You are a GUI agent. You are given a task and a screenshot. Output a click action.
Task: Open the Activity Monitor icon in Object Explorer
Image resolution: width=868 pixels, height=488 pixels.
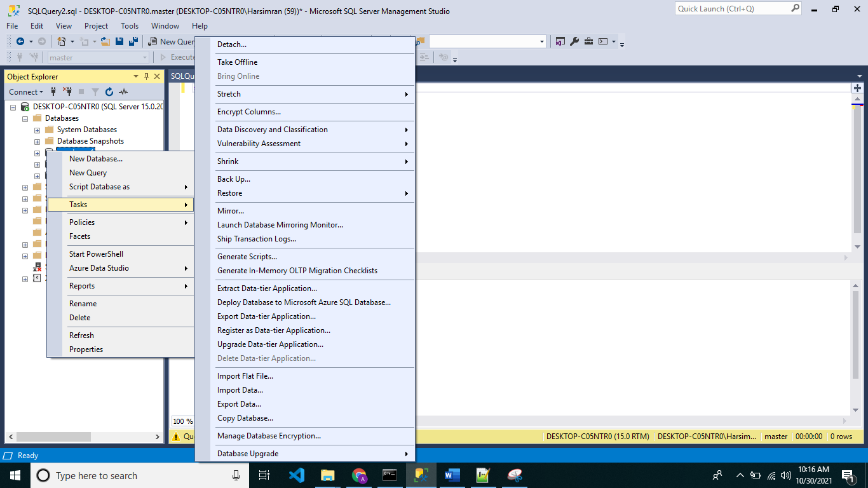tap(123, 91)
